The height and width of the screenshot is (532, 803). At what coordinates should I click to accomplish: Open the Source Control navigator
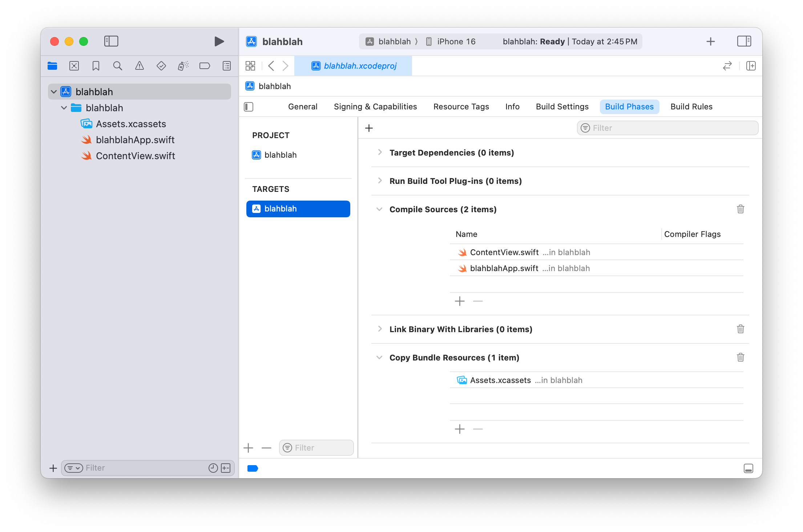[x=74, y=66]
